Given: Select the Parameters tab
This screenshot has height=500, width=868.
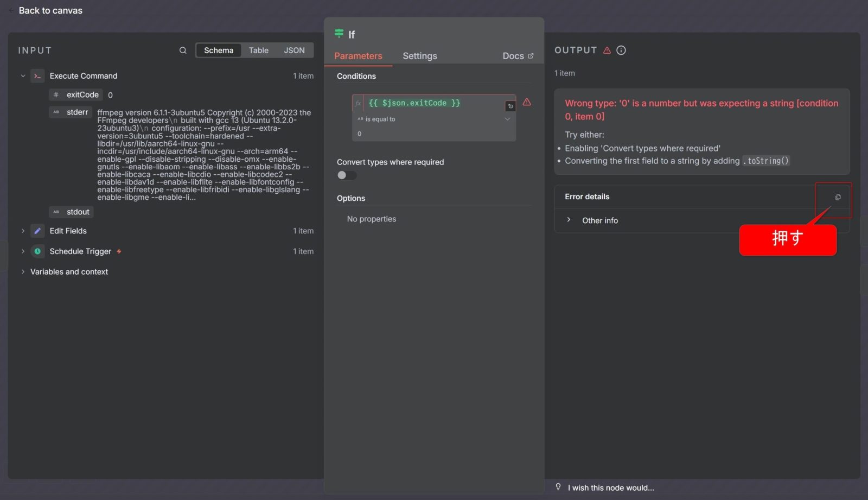Looking at the screenshot, I should 358,56.
